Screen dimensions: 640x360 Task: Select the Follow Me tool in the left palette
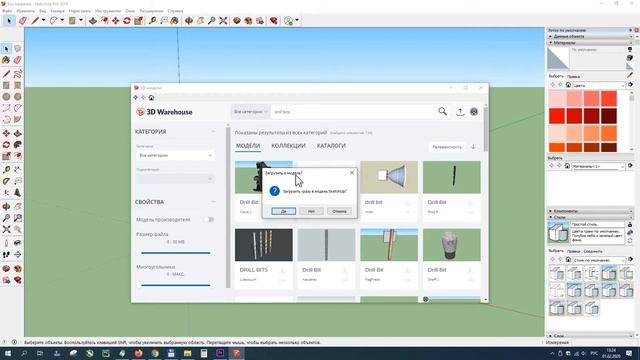(x=18, y=145)
